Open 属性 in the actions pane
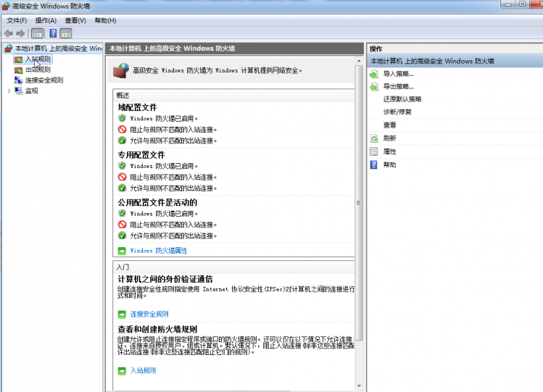This screenshot has height=392, width=543. point(389,151)
